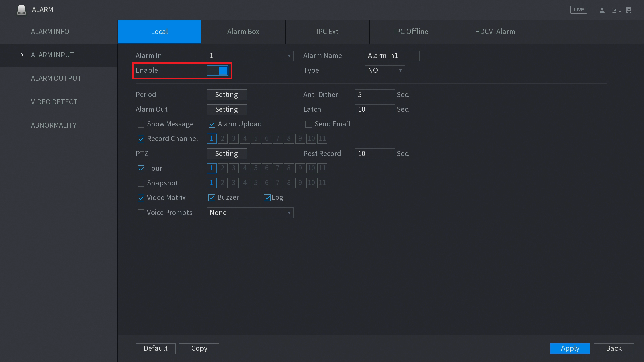Click the Anti-Dither seconds field
Viewport: 644px width, 362px height.
[x=374, y=95]
